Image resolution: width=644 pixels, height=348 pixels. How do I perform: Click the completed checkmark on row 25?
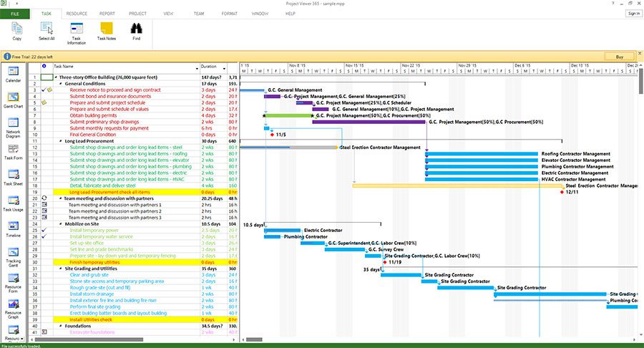click(x=44, y=230)
